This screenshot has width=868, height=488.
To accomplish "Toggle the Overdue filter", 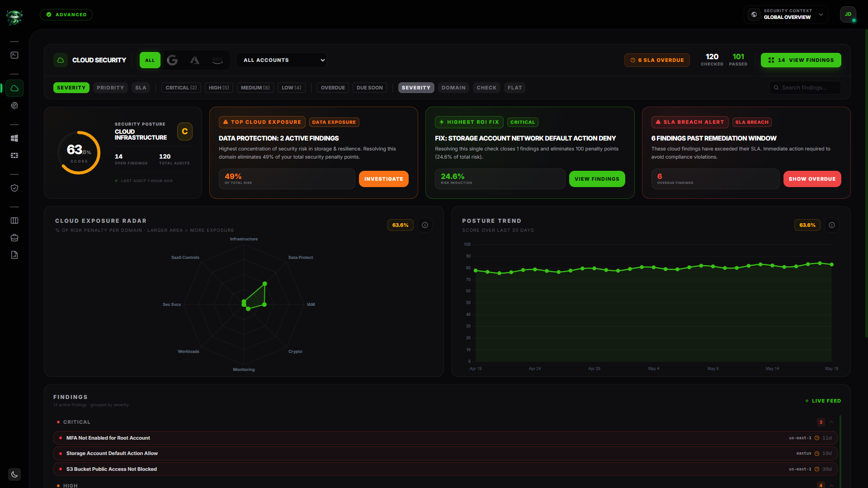I will pos(333,88).
